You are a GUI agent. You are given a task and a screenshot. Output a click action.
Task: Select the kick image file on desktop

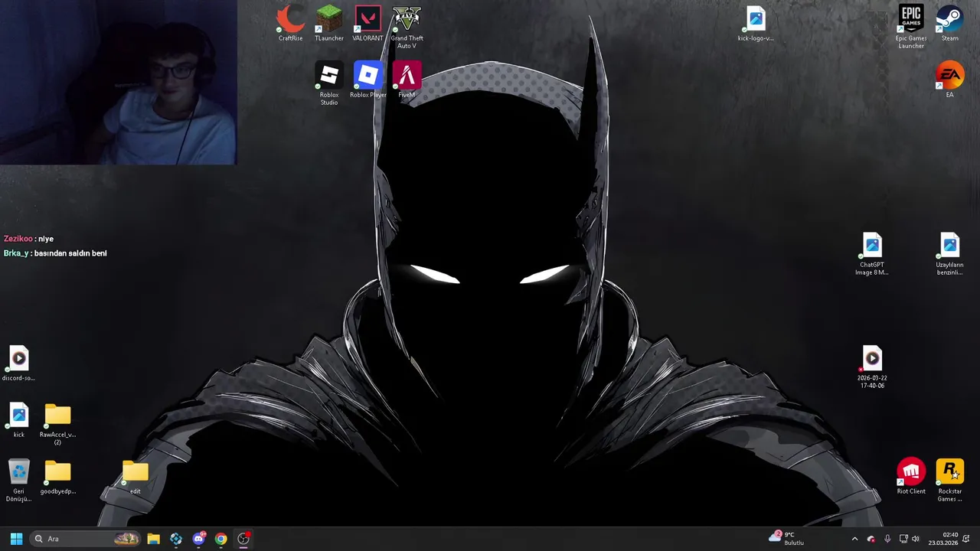point(18,420)
